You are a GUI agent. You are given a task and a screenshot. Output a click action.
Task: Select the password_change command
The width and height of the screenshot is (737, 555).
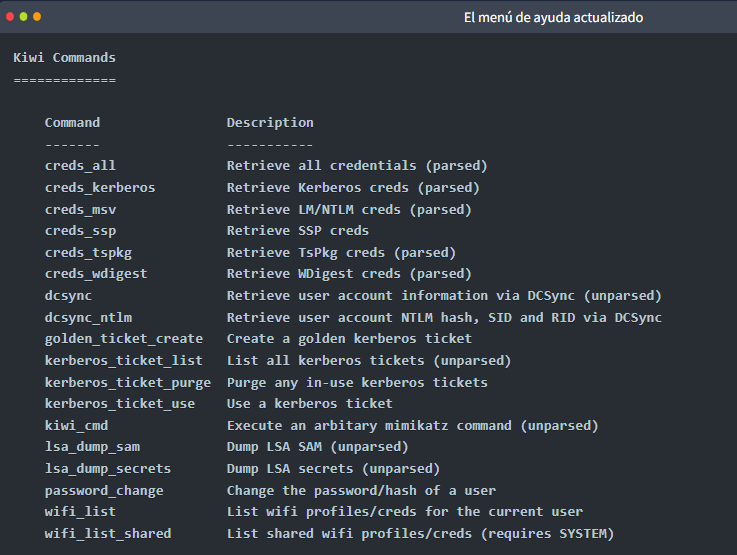[x=104, y=491]
